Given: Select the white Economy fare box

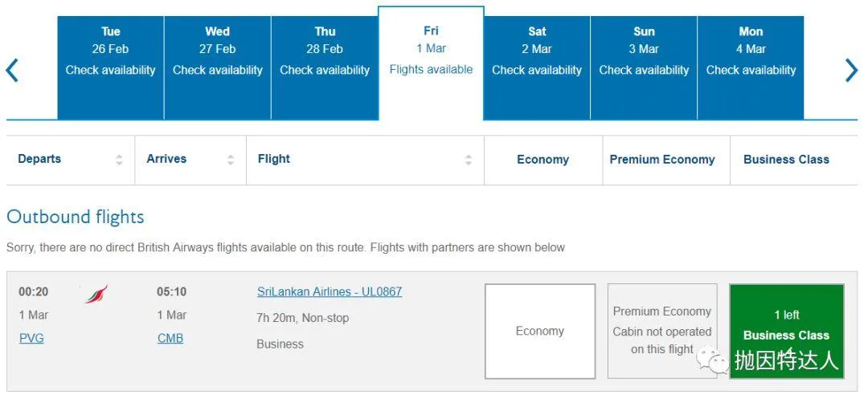Looking at the screenshot, I should pos(540,331).
